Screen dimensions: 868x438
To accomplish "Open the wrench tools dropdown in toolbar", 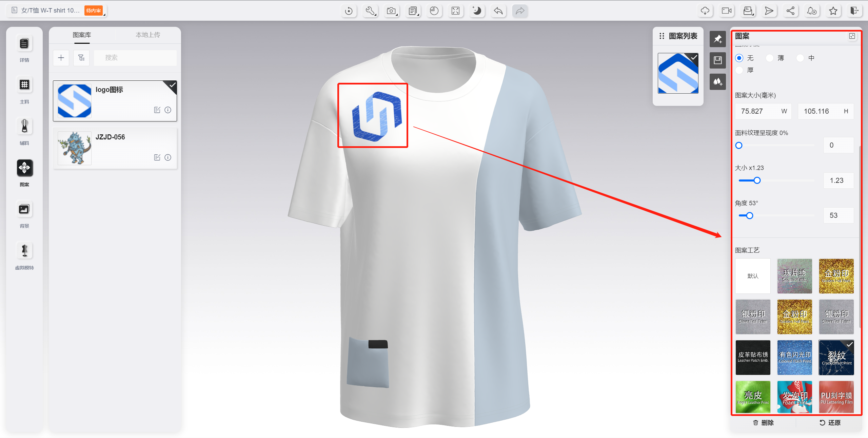I will pos(370,11).
